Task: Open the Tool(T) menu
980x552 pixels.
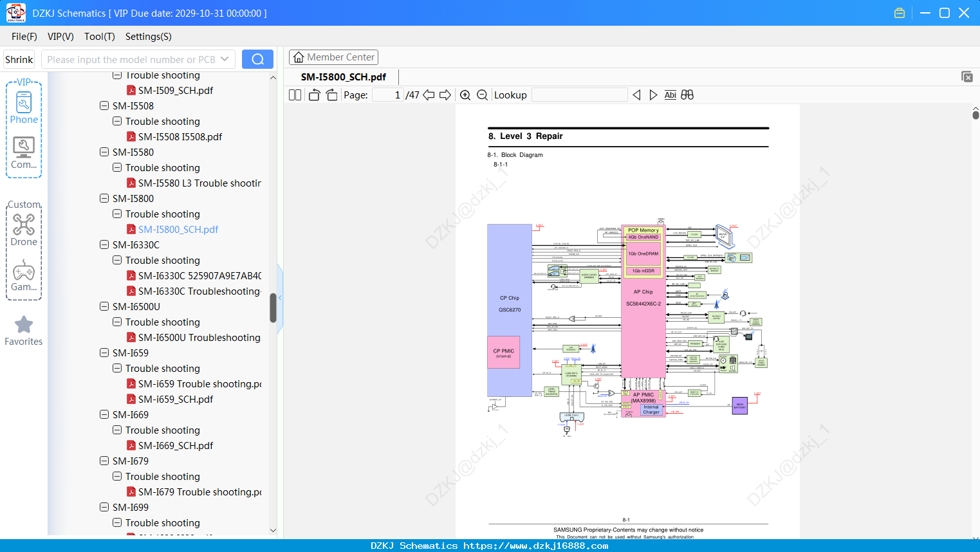Action: (x=100, y=37)
